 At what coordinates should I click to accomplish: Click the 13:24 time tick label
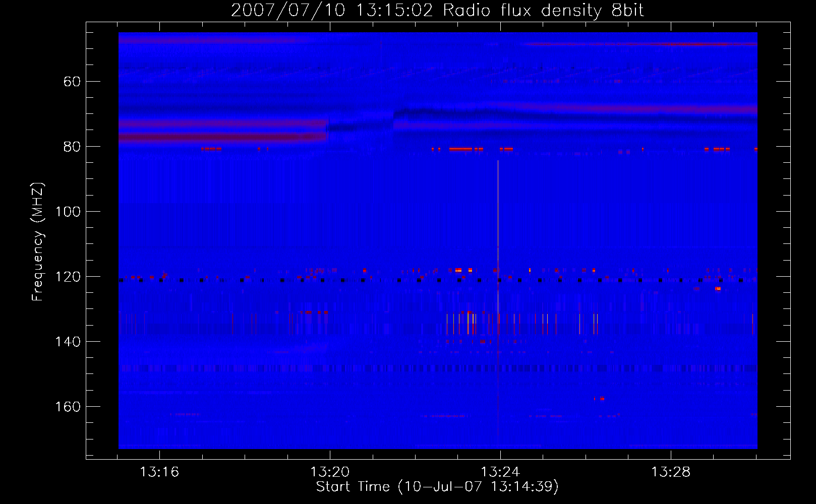(x=500, y=472)
